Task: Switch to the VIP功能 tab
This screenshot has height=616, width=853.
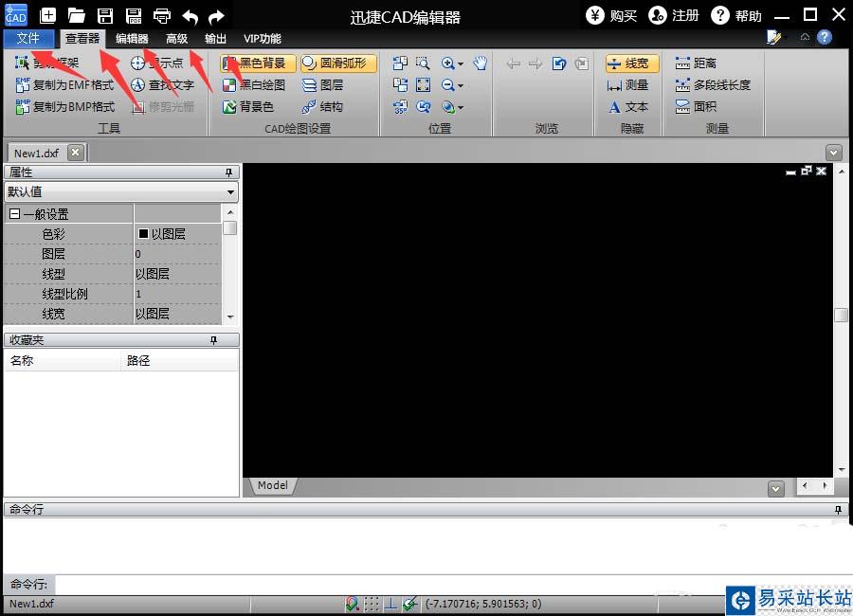Action: [263, 39]
